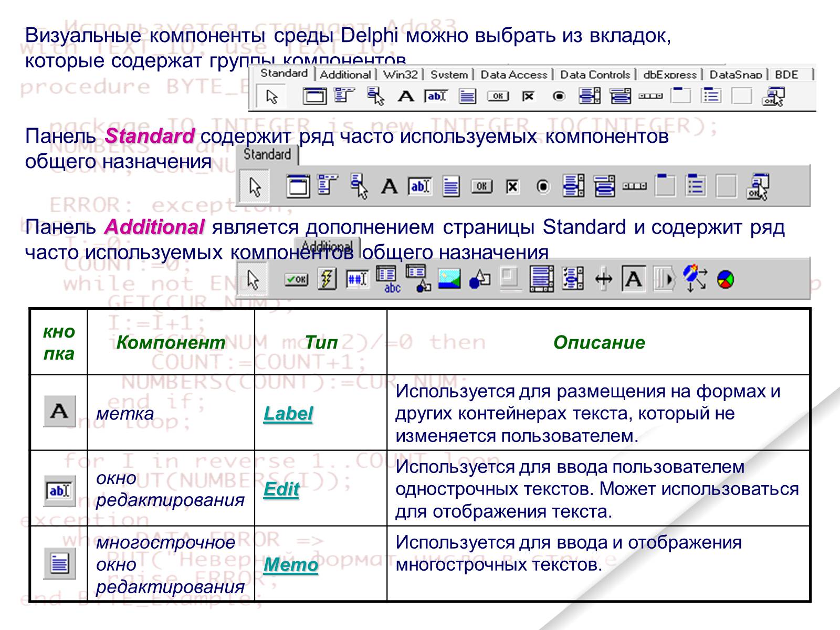Open the Data Controls tab
840x630 pixels.
pyautogui.click(x=595, y=75)
